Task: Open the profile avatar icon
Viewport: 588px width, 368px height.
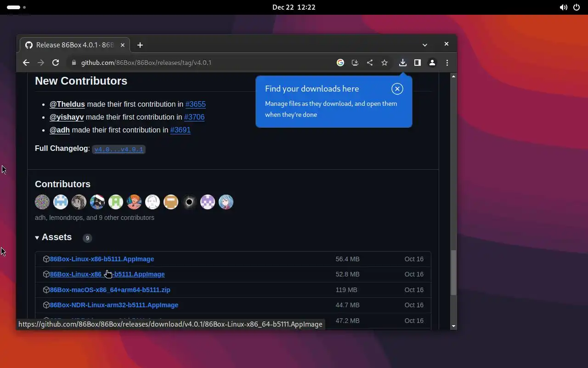Action: pyautogui.click(x=432, y=63)
